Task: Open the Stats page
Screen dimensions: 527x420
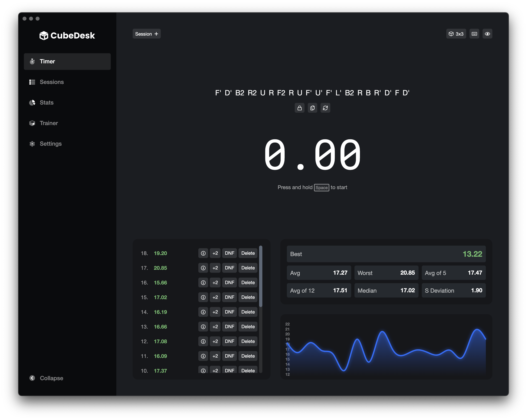Action: click(x=46, y=103)
